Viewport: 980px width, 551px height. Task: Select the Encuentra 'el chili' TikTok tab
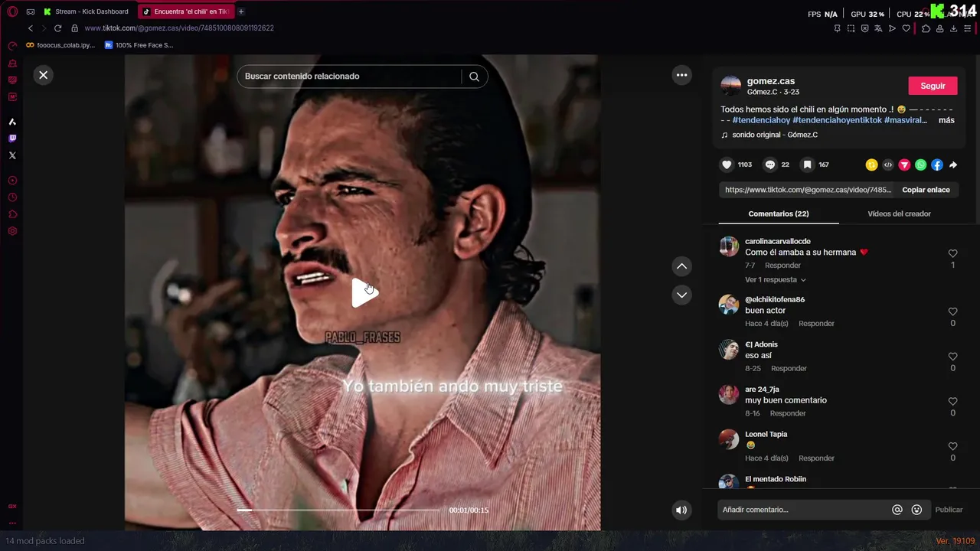(x=186, y=11)
